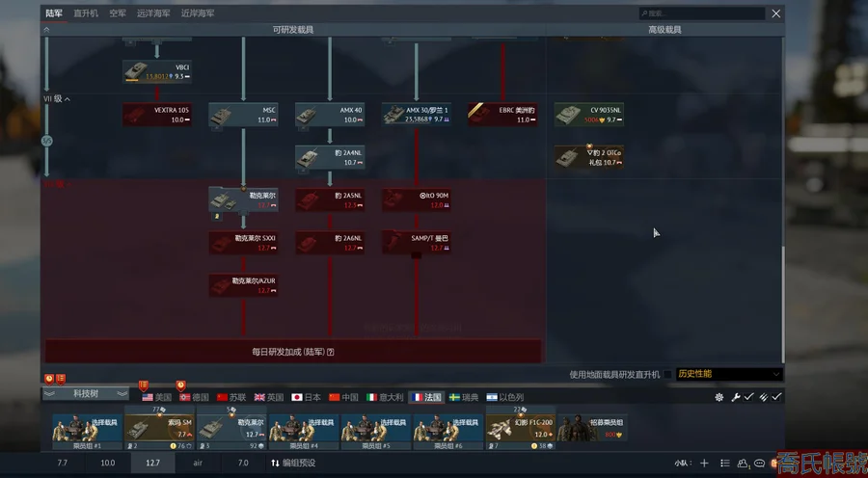
Task: Select the 10.0 lineup preset
Action: click(x=107, y=464)
